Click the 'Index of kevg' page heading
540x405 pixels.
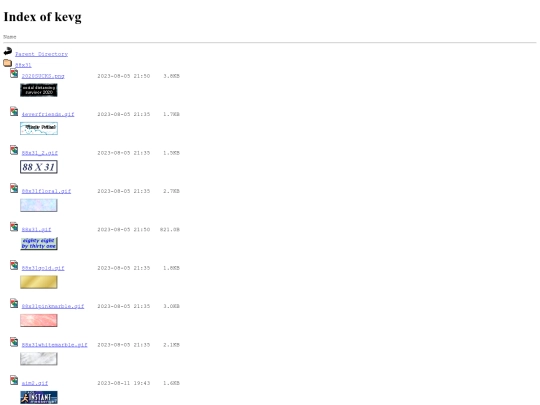pos(42,17)
